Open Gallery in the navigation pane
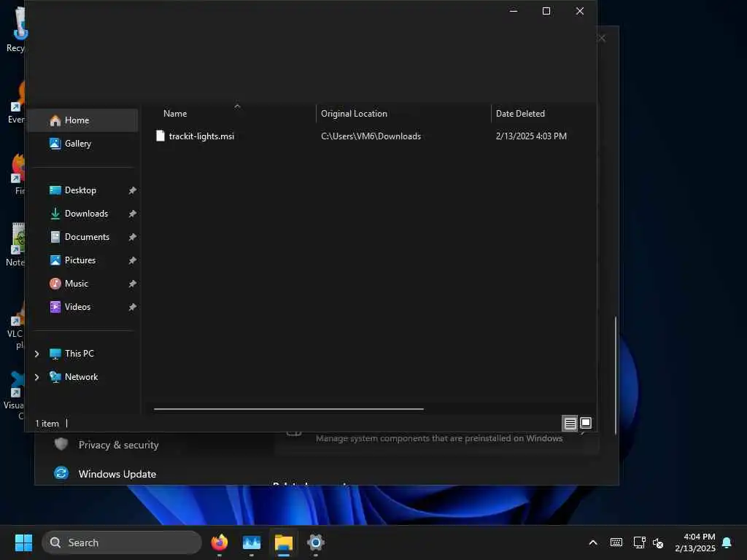Screen dimensions: 747x560 point(82,144)
